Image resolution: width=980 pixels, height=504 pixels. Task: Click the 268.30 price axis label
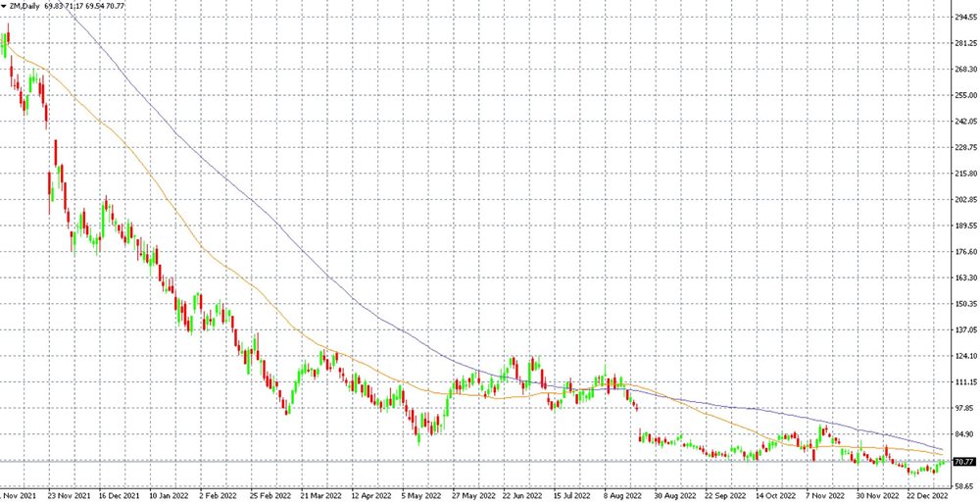tap(964, 69)
